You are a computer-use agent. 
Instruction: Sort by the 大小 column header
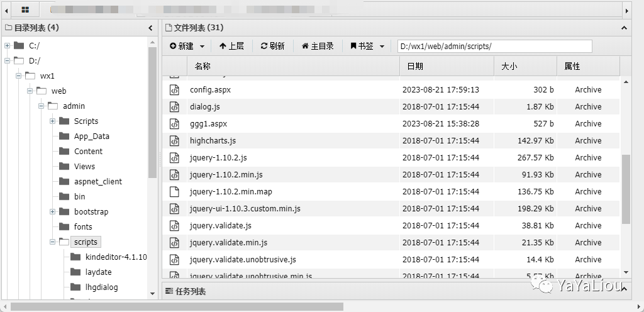pos(525,66)
